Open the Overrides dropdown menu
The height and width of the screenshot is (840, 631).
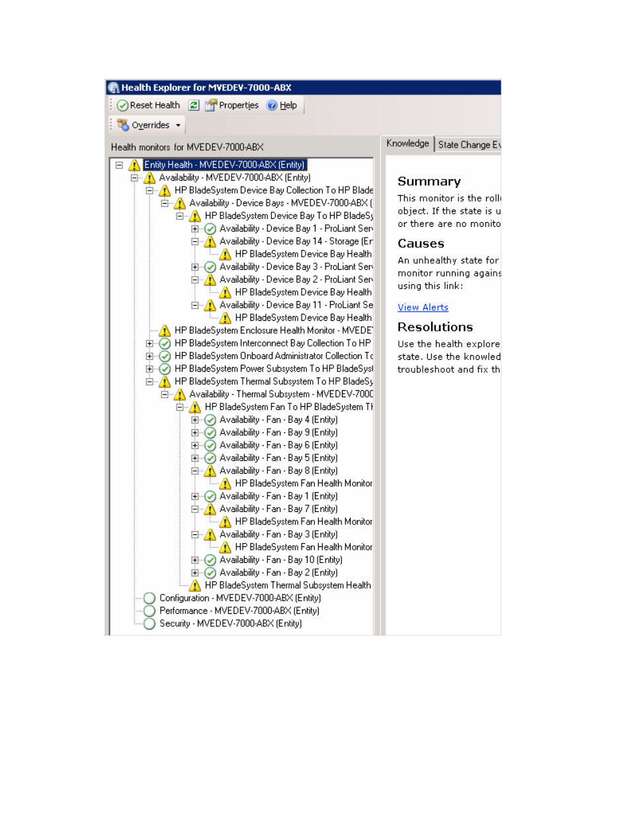149,125
